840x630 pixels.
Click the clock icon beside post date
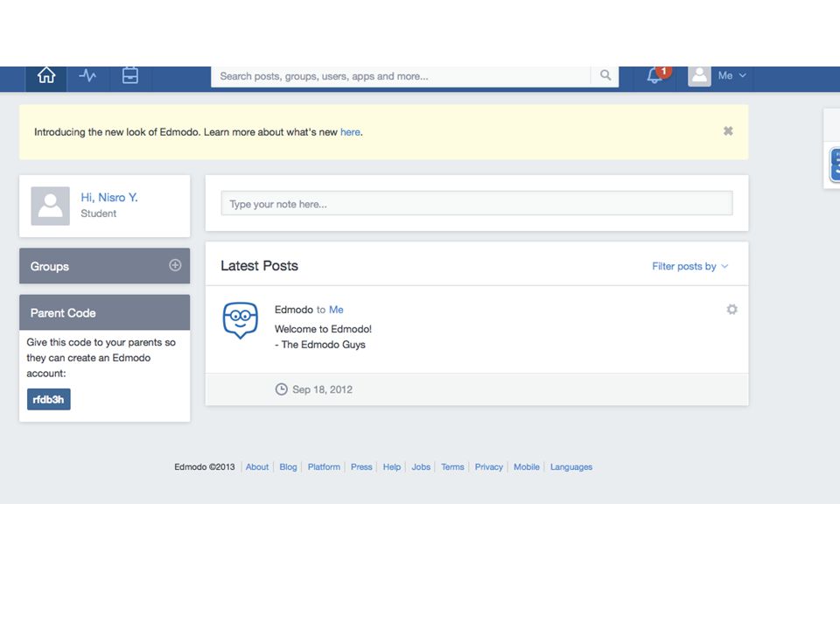(281, 388)
